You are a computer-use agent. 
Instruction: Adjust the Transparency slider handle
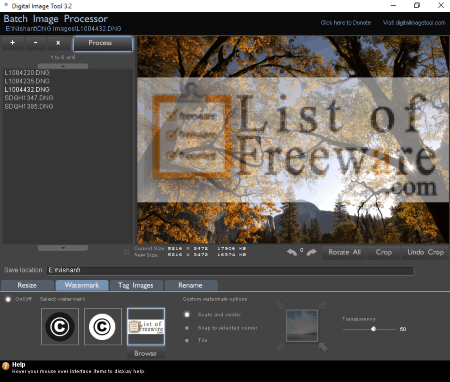coord(374,329)
